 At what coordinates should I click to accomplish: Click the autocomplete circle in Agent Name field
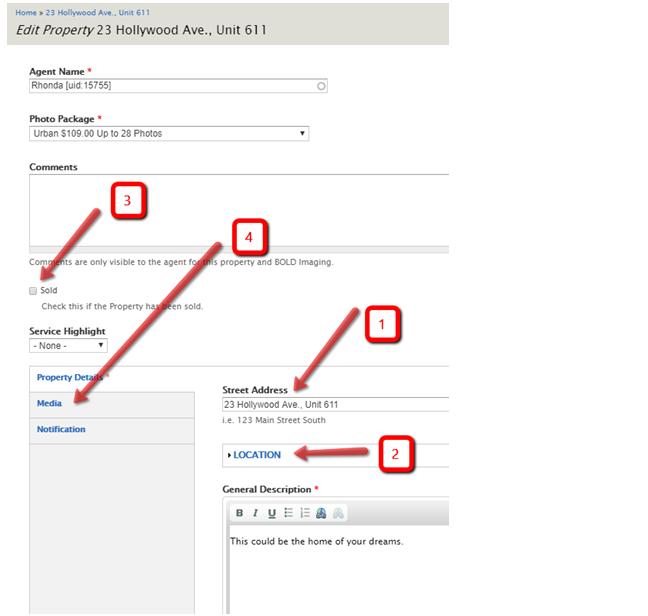pos(320,86)
